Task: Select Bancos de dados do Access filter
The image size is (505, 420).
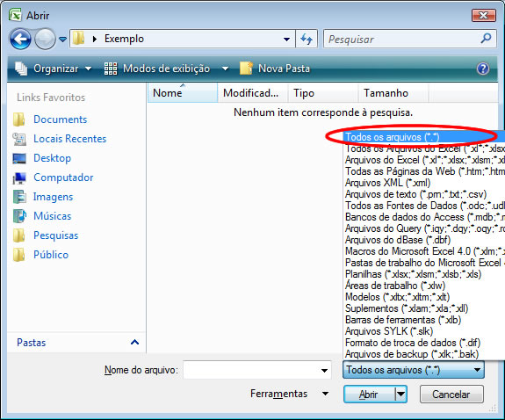Action: pos(424,217)
